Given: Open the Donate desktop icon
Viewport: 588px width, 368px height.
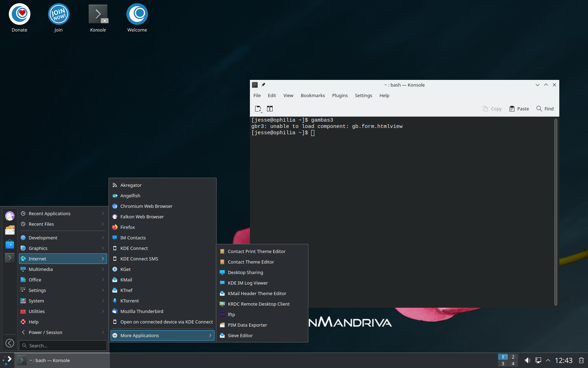Looking at the screenshot, I should pyautogui.click(x=20, y=18).
